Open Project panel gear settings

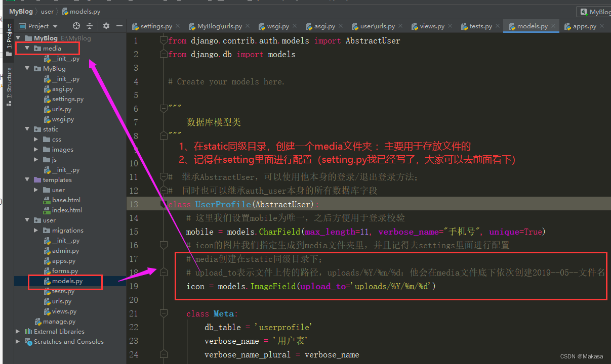point(106,26)
